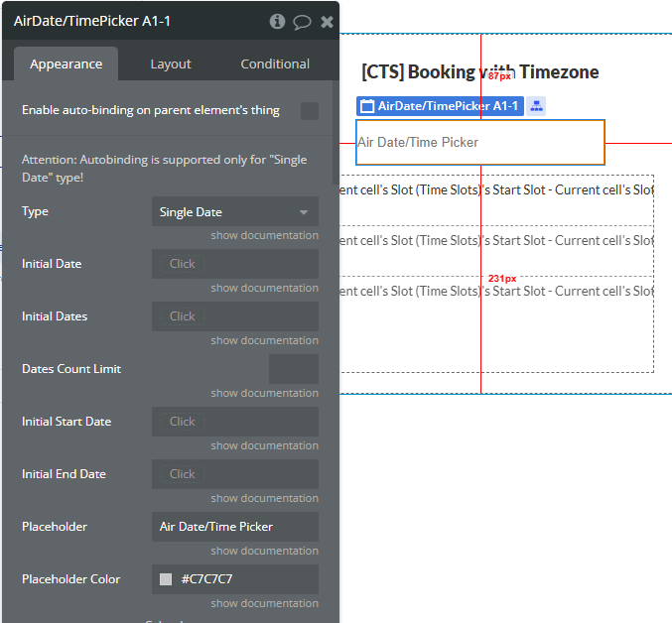This screenshot has width=672, height=623.
Task: Close the AirDate/TimePicker property editor
Action: pos(327,21)
